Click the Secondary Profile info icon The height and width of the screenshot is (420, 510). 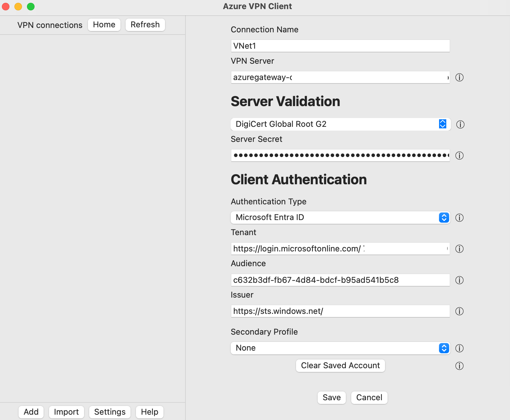tap(460, 348)
